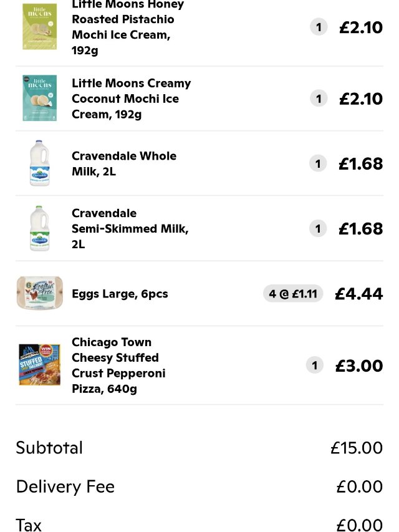Select the Cravendale Semi-Skimmed Milk bottle image

coord(39,228)
